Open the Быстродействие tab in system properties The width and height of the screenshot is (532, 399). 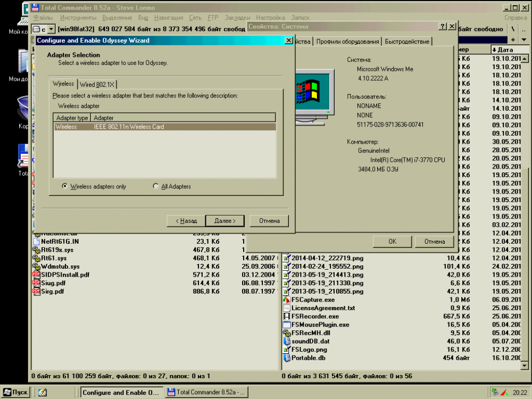tap(408, 41)
